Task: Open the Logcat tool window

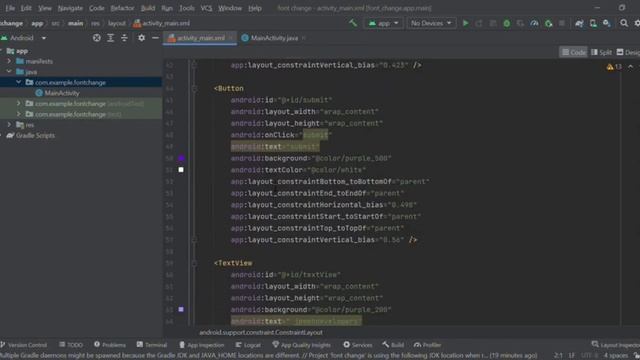Action: pyautogui.click(x=248, y=345)
